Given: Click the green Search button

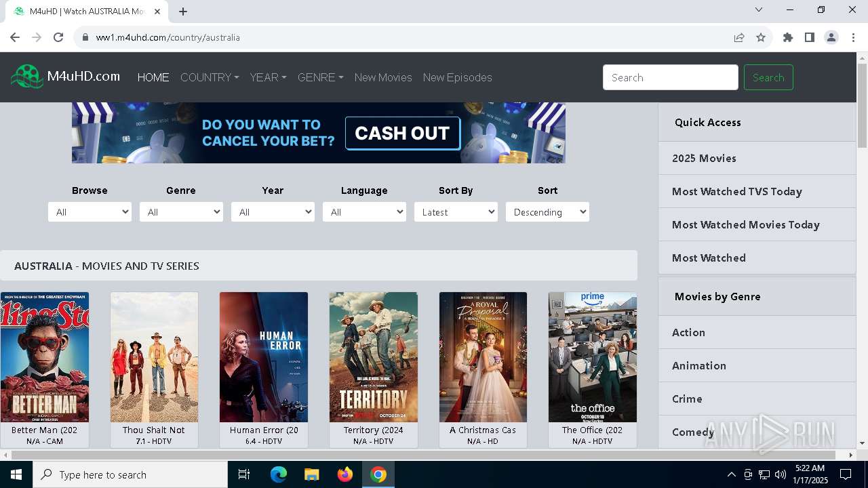Looking at the screenshot, I should tap(768, 77).
